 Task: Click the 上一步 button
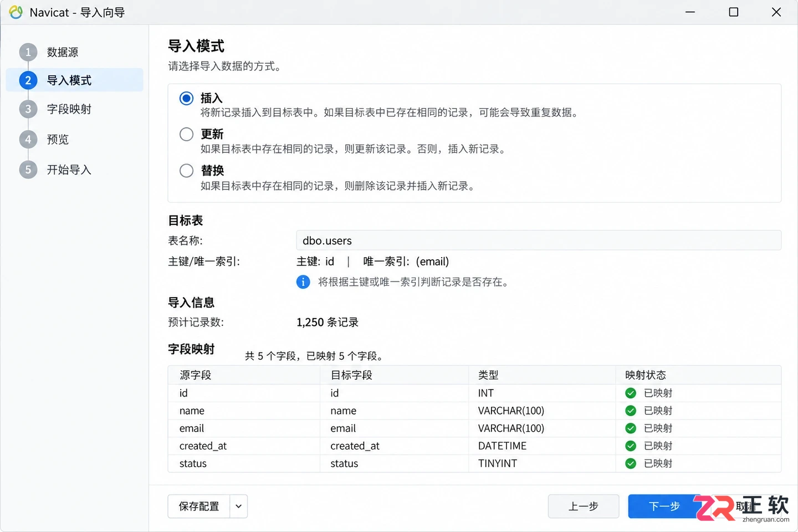[584, 507]
